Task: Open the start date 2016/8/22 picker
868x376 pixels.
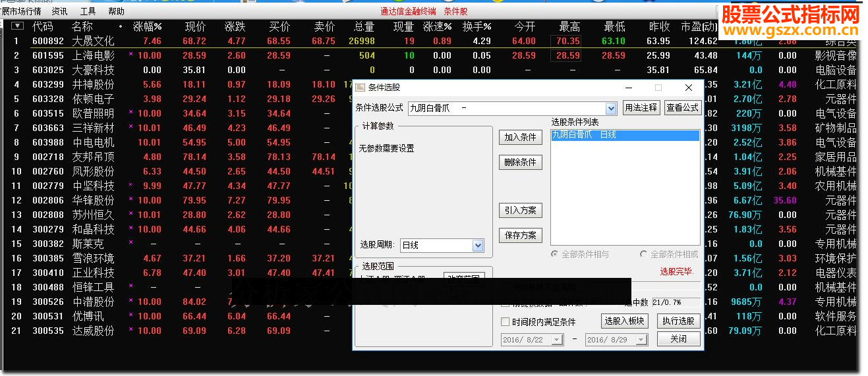Action: 532,340
